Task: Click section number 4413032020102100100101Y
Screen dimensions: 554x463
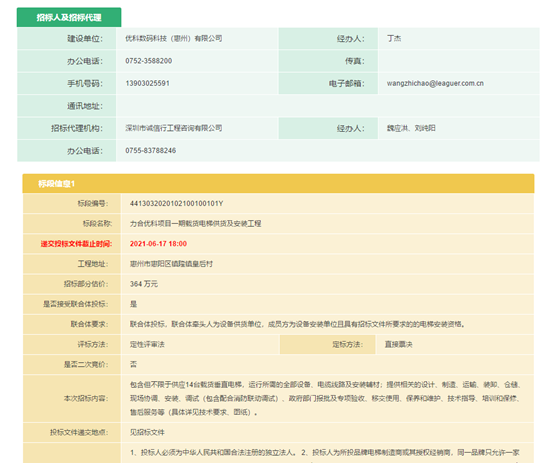Action: click(177, 204)
